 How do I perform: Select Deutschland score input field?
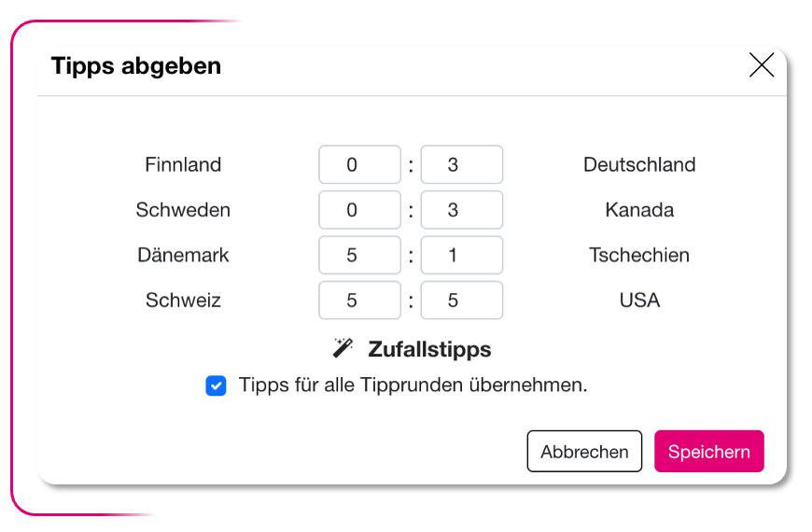click(461, 165)
